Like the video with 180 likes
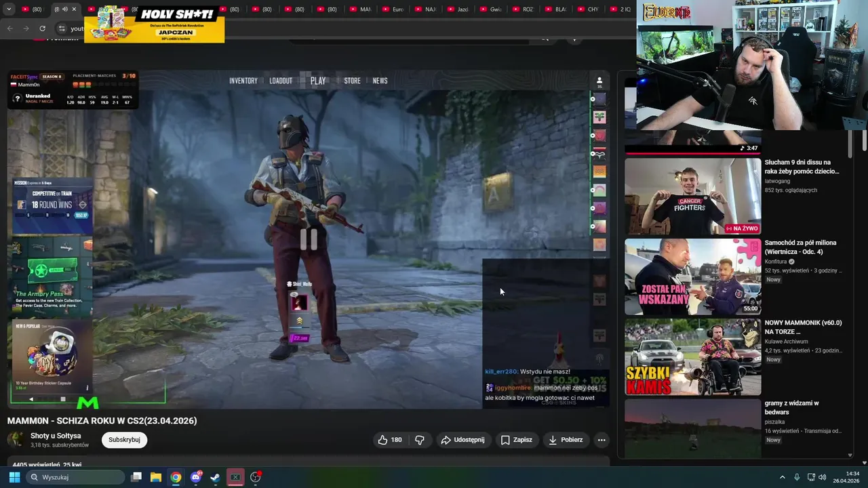 point(390,440)
